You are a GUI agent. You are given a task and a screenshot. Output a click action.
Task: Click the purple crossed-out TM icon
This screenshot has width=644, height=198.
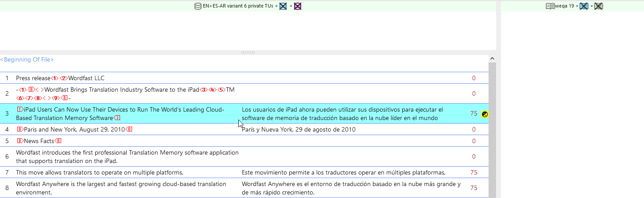(x=298, y=6)
